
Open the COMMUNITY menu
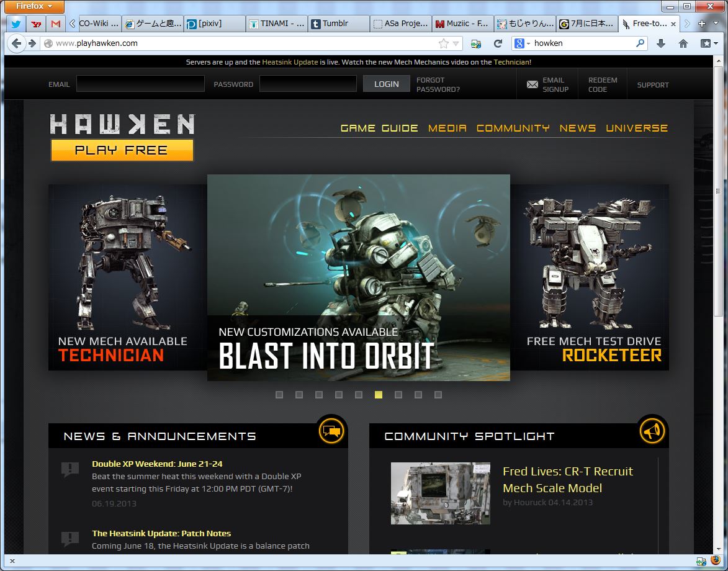click(513, 128)
